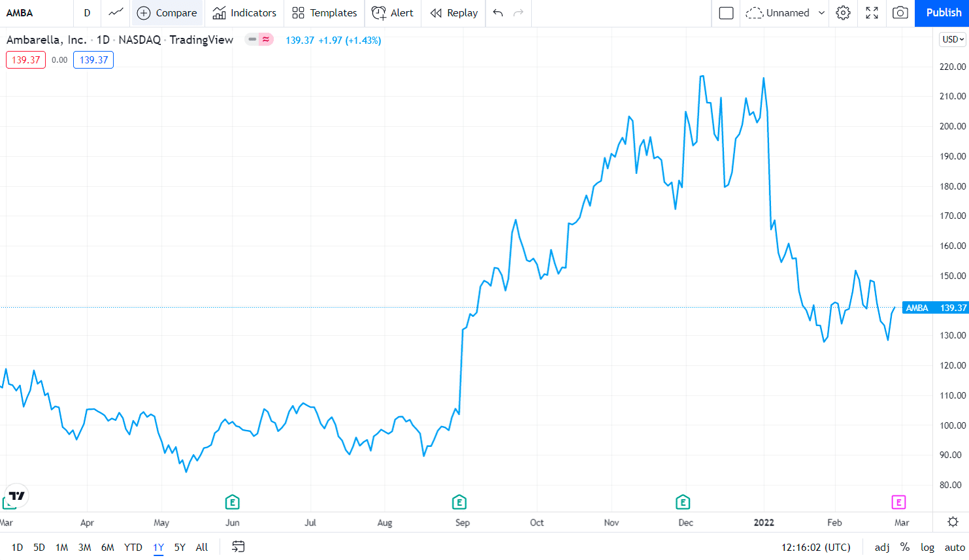Click the 100.00 price axis label
The height and width of the screenshot is (560, 969).
pos(953,425)
